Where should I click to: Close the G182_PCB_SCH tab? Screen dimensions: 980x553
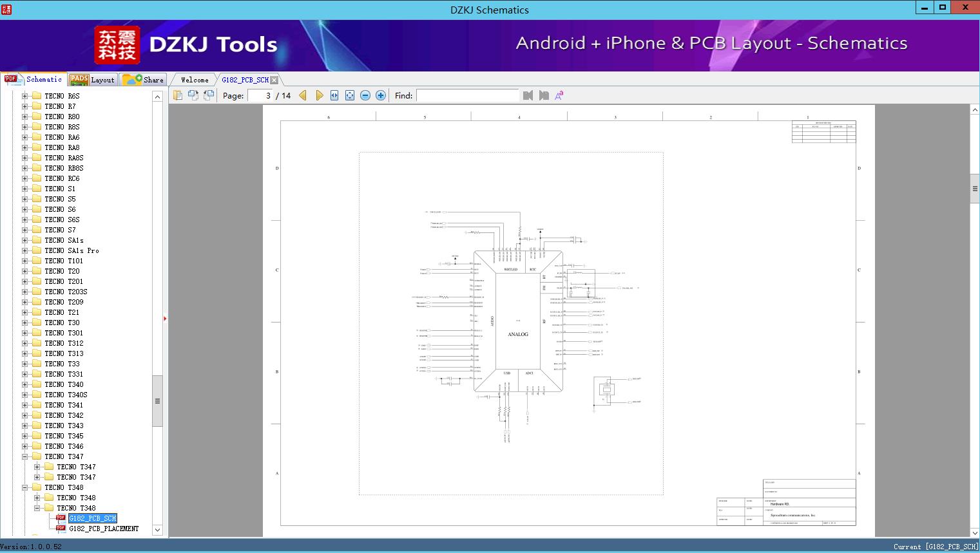tap(274, 80)
